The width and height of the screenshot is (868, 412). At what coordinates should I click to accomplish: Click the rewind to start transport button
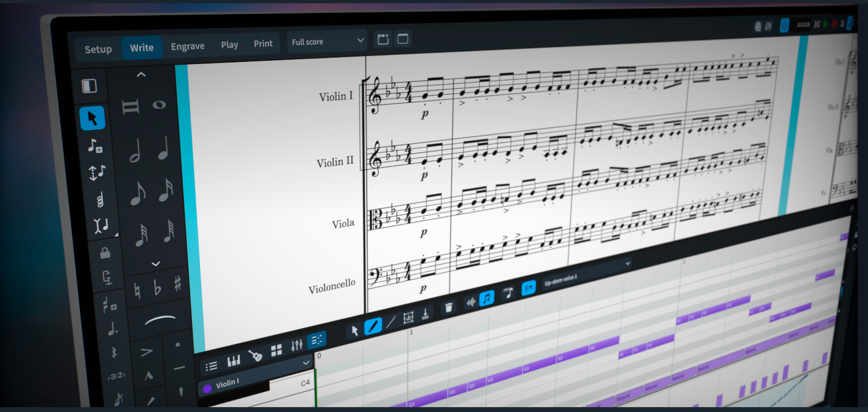click(x=817, y=24)
